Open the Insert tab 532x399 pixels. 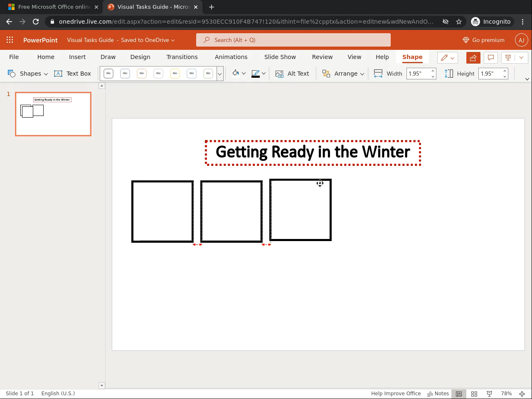point(77,57)
